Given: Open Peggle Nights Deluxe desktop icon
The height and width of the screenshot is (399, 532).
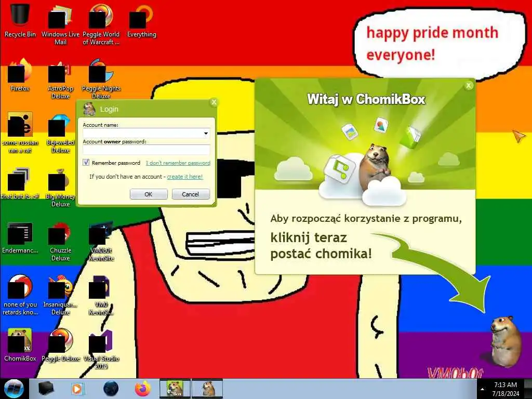Looking at the screenshot, I should 101,79.
